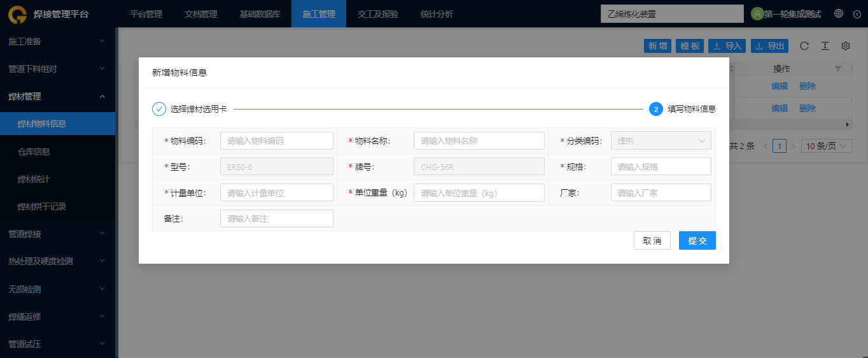The width and height of the screenshot is (868, 358).
Task: Select the 施工管理 top tab
Action: [319, 14]
